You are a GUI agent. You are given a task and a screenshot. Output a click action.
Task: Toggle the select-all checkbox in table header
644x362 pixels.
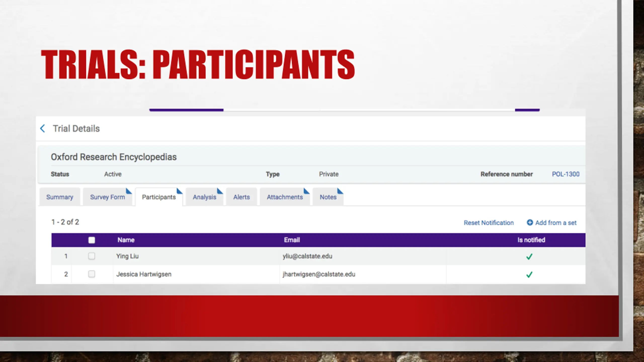[x=92, y=240]
